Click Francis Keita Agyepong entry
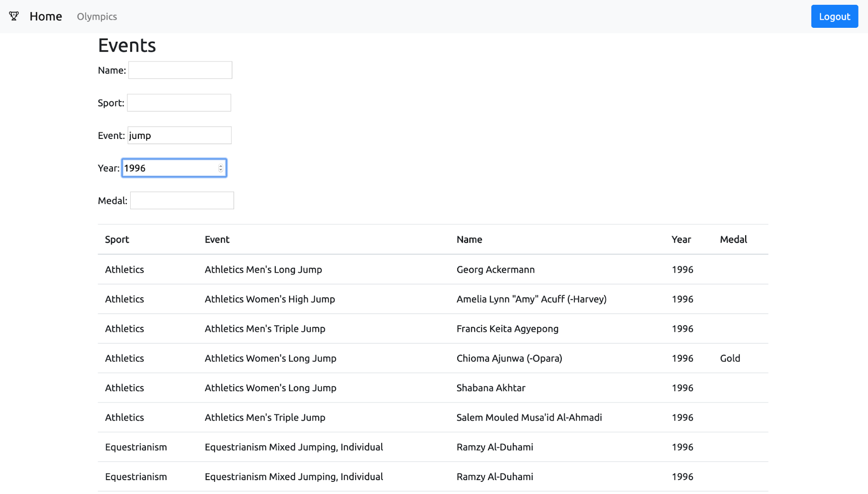 (x=507, y=329)
